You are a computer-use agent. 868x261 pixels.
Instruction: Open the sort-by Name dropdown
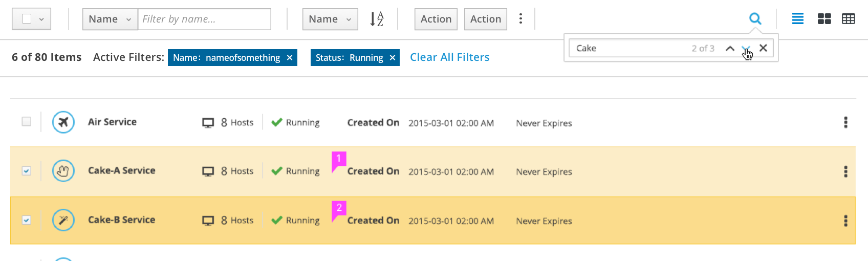click(x=330, y=19)
